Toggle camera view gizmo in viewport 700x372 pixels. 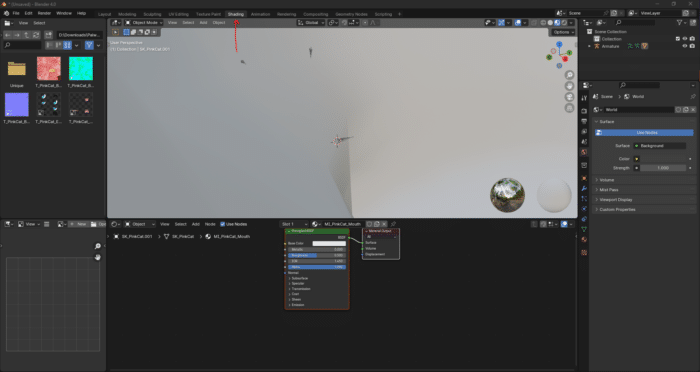tap(569, 97)
